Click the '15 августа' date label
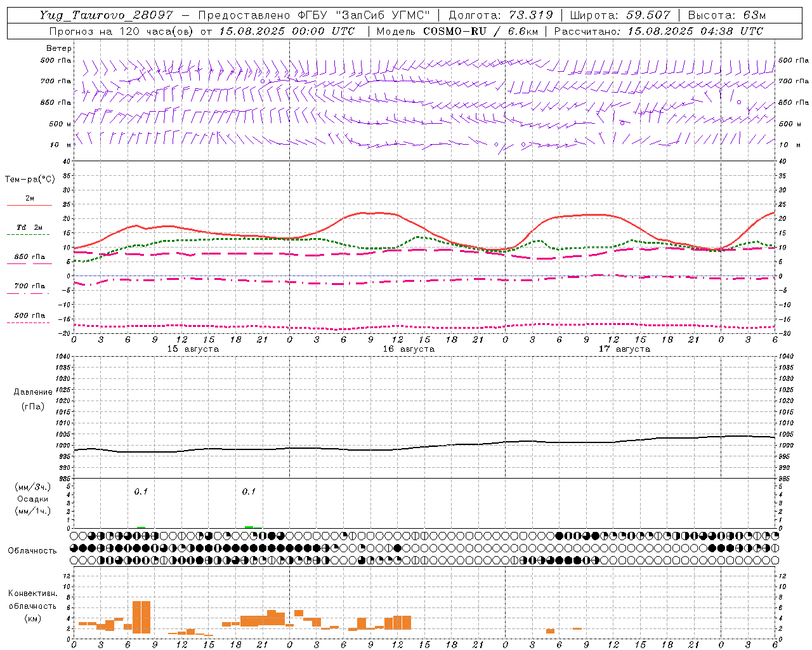The width and height of the screenshot is (812, 650). 193,349
